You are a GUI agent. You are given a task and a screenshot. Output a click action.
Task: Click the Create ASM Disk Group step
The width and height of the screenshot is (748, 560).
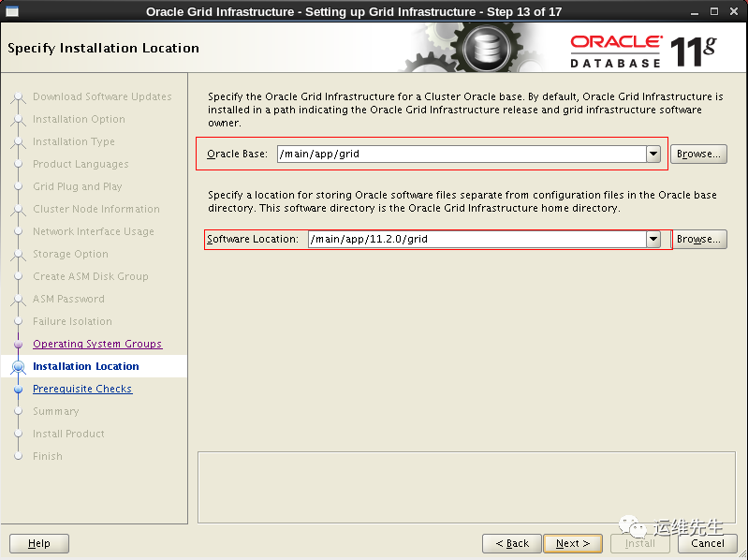[x=90, y=276]
